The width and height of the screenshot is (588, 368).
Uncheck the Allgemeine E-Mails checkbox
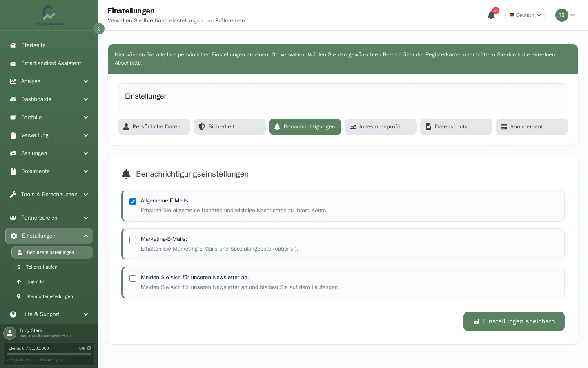pos(133,202)
